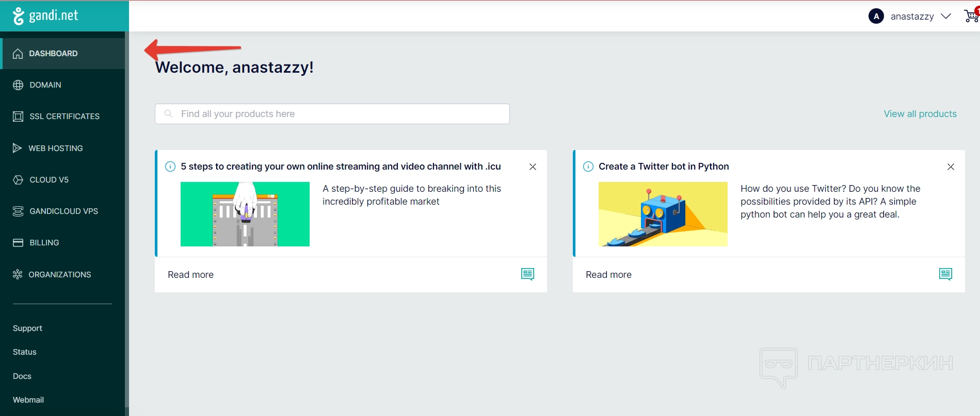Click the Cloud V5 icon
Screen dimensions: 980x416
(x=18, y=180)
